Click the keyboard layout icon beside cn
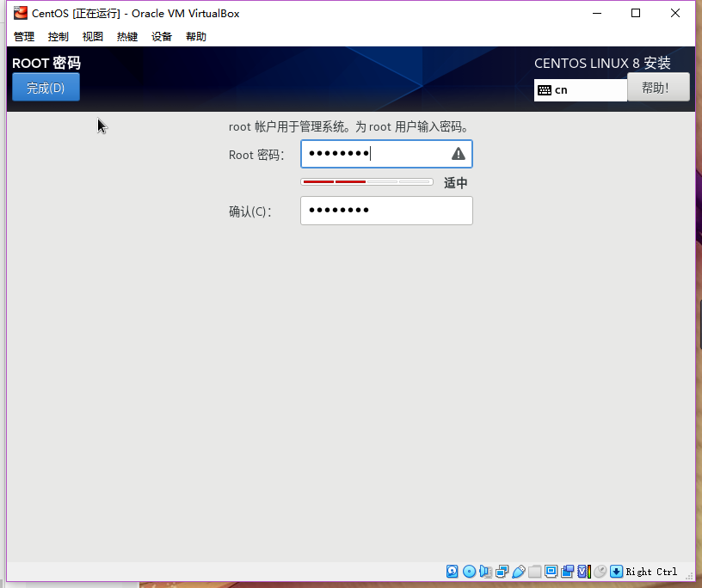 [x=545, y=90]
